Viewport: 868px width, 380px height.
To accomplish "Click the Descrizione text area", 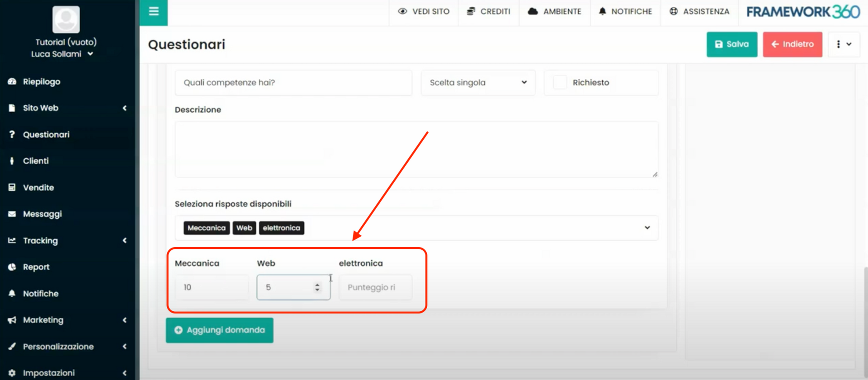I will click(x=416, y=149).
